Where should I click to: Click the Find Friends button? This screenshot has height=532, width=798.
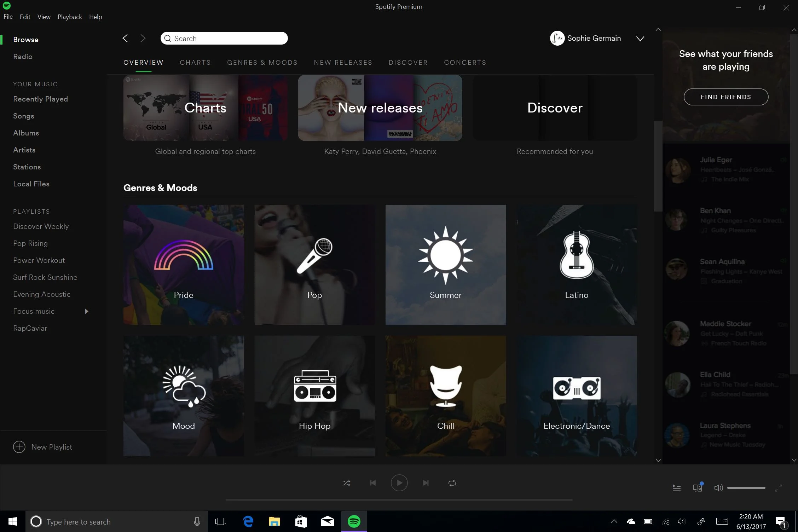tap(726, 97)
